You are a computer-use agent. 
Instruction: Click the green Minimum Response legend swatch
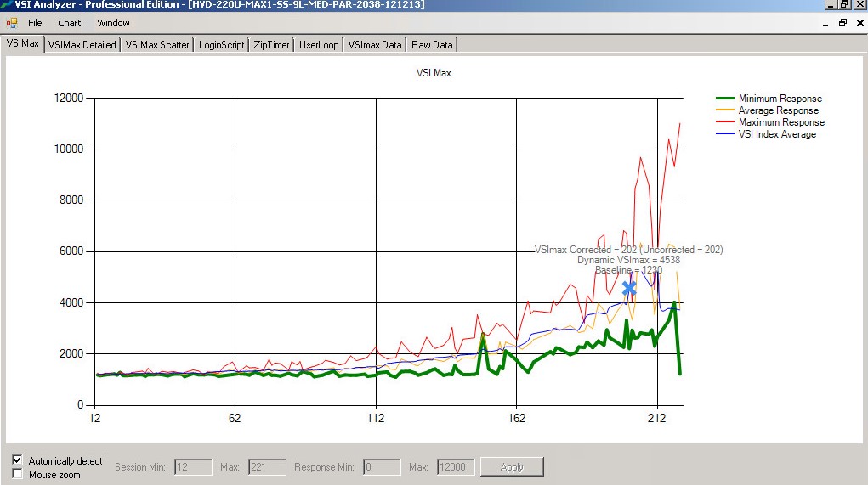[x=724, y=99]
